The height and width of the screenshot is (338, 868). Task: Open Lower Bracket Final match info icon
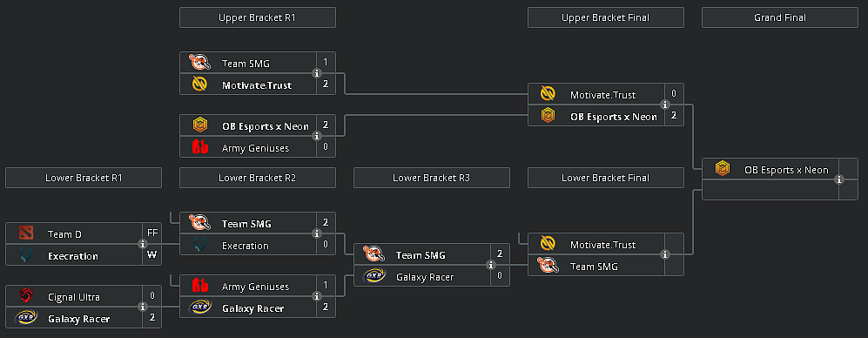pyautogui.click(x=665, y=254)
